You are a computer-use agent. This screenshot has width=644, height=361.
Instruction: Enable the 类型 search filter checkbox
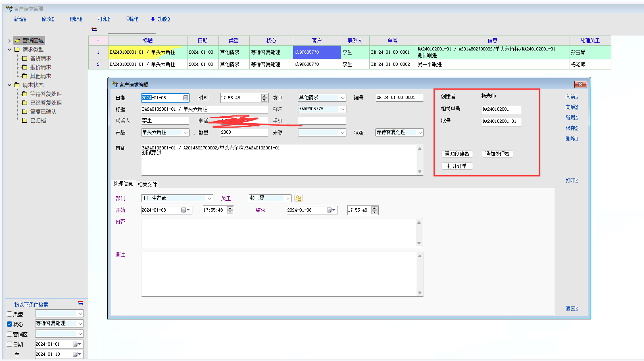point(10,314)
